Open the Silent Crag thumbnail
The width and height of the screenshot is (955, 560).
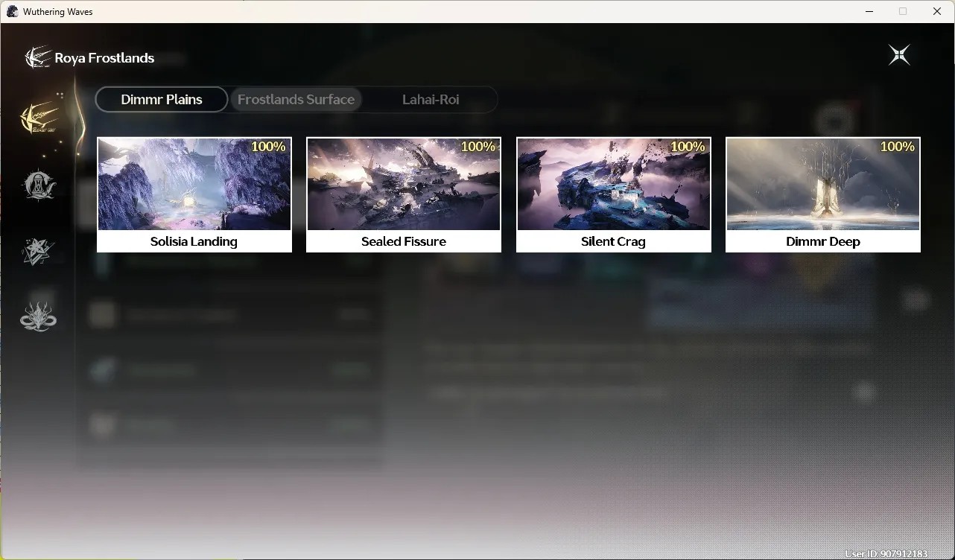click(614, 185)
